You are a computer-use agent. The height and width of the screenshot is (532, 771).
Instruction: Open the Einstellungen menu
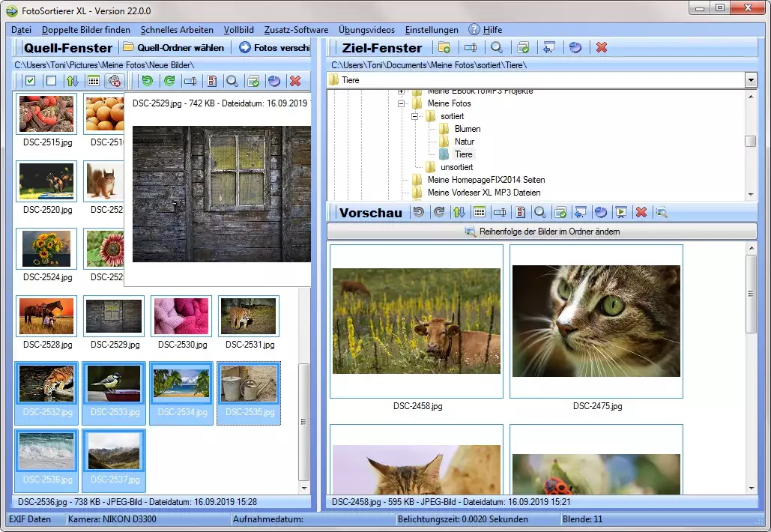tap(432, 30)
